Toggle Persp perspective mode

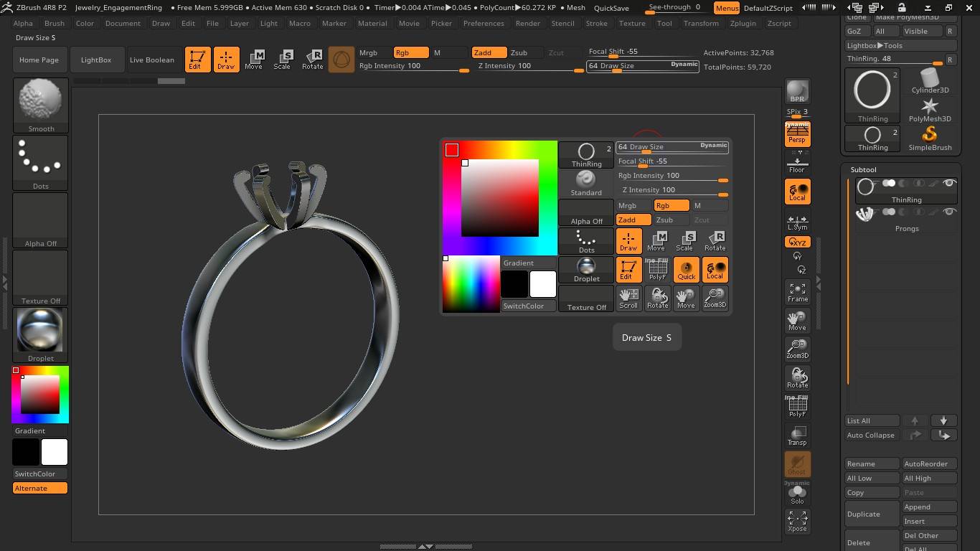(x=797, y=134)
